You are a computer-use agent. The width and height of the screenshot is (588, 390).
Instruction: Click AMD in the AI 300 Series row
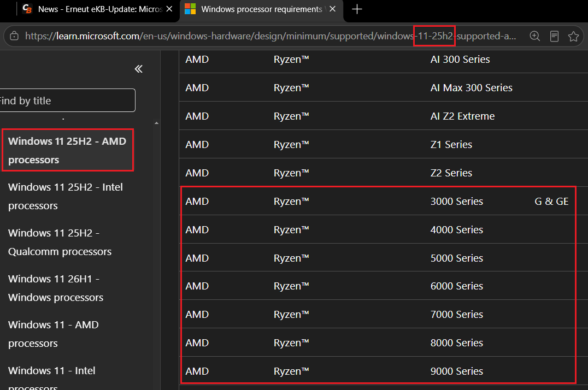[197, 59]
